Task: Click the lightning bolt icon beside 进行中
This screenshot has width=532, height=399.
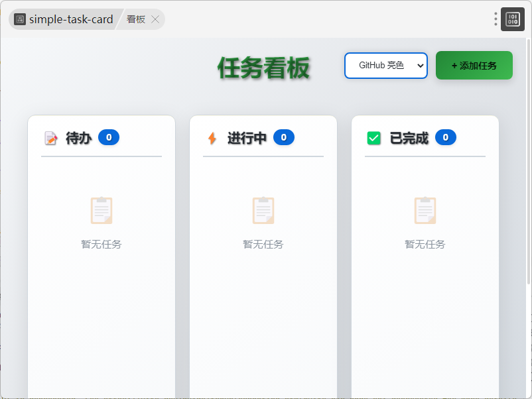Action: pos(212,138)
